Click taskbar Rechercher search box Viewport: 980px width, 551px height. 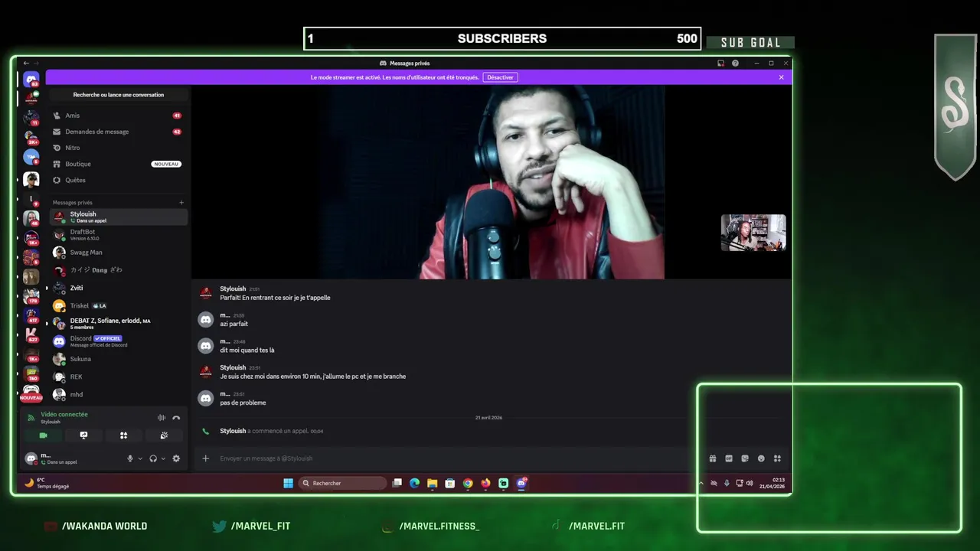tap(342, 483)
